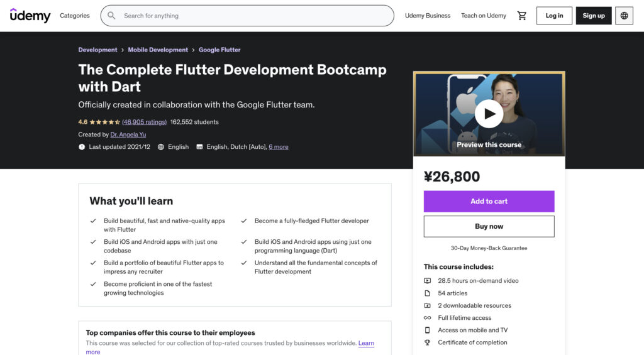Open instructor Dr. Angela Yu profile
Screen dimensions: 644x355
[128, 134]
